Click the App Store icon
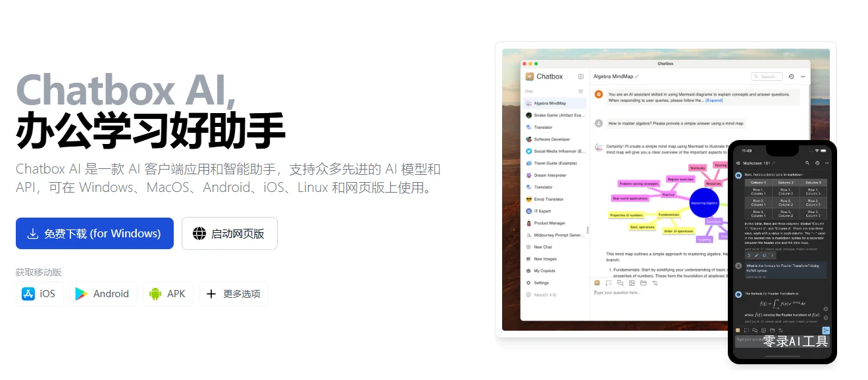868x380 pixels. (28, 294)
